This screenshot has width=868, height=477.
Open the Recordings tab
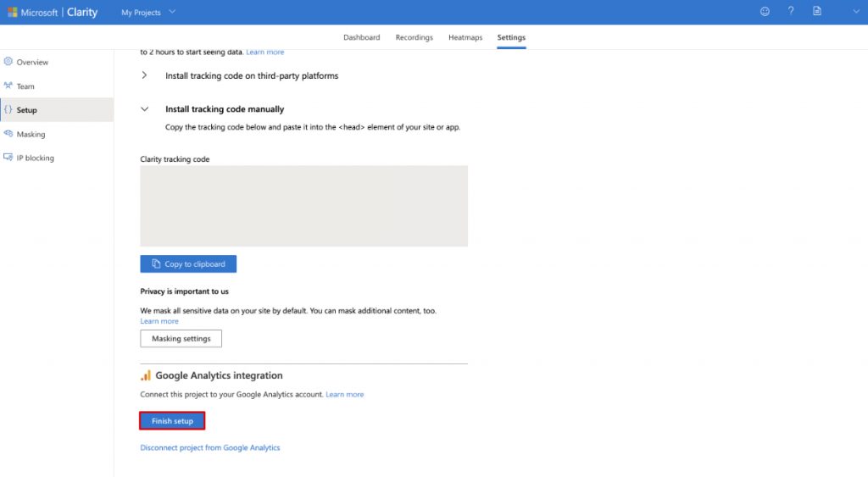tap(414, 37)
